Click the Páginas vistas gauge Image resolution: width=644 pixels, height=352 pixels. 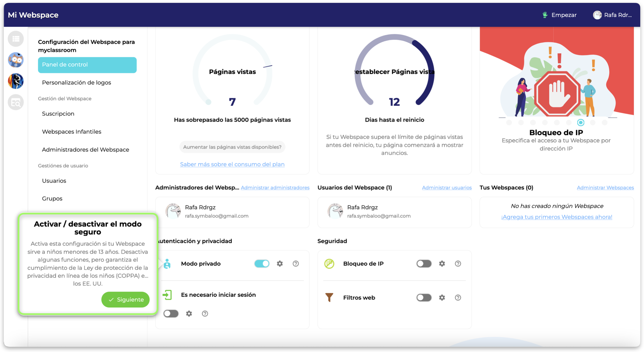tap(232, 70)
